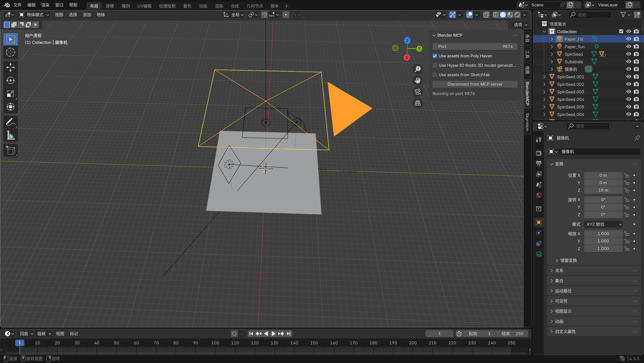The height and width of the screenshot is (363, 644).
Task: Select the Annotate tool
Action: 10,122
